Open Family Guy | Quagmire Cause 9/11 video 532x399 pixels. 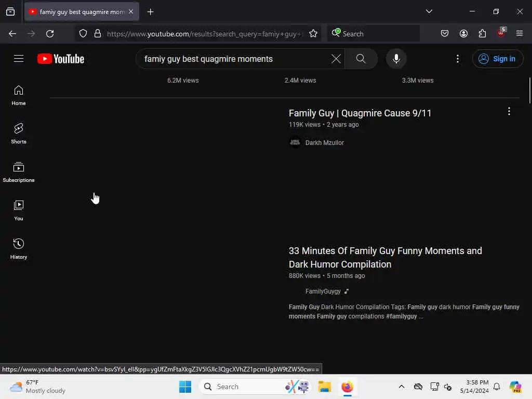pyautogui.click(x=360, y=113)
